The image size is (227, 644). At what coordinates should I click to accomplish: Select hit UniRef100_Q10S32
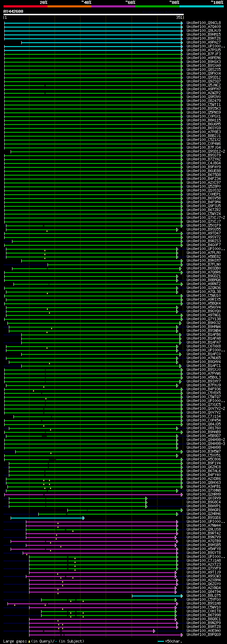[204, 191]
